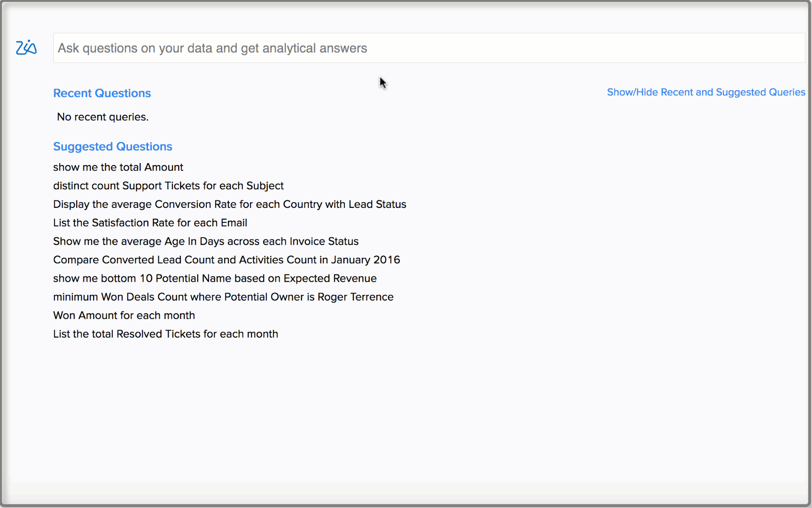Select the Compare Converted Lead Count suggestion
The image size is (812, 508).
[226, 259]
